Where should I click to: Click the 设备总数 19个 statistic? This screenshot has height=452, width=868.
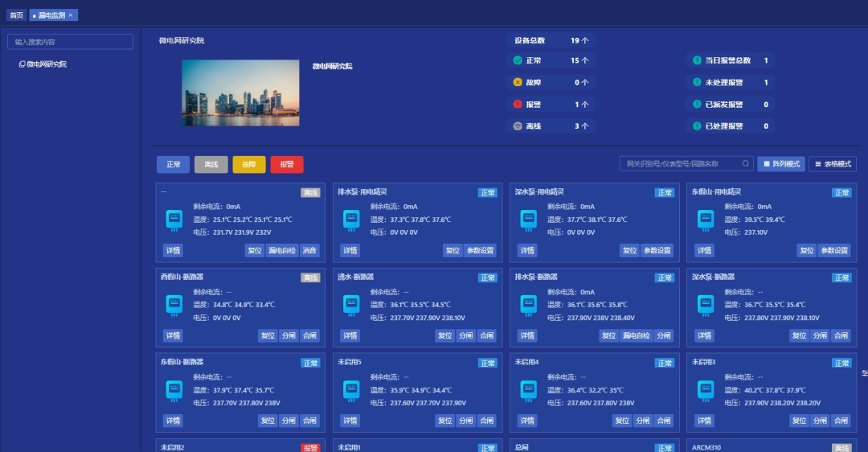point(551,40)
